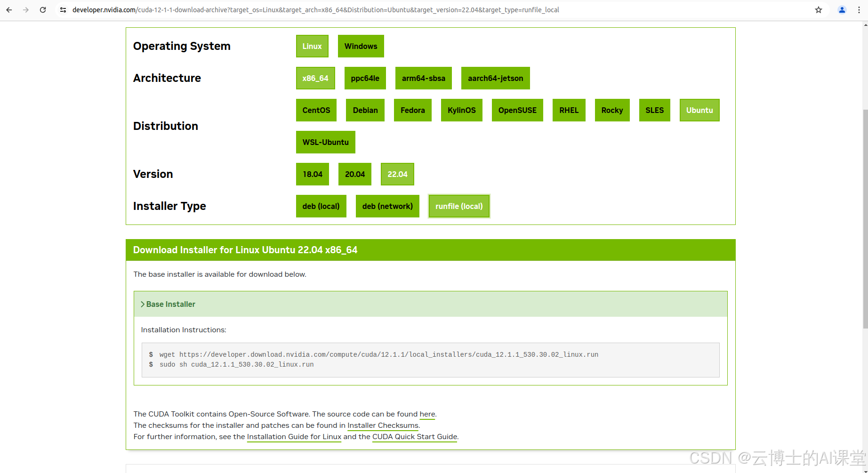Go forward to the next page
This screenshot has width=868, height=473.
(x=26, y=10)
